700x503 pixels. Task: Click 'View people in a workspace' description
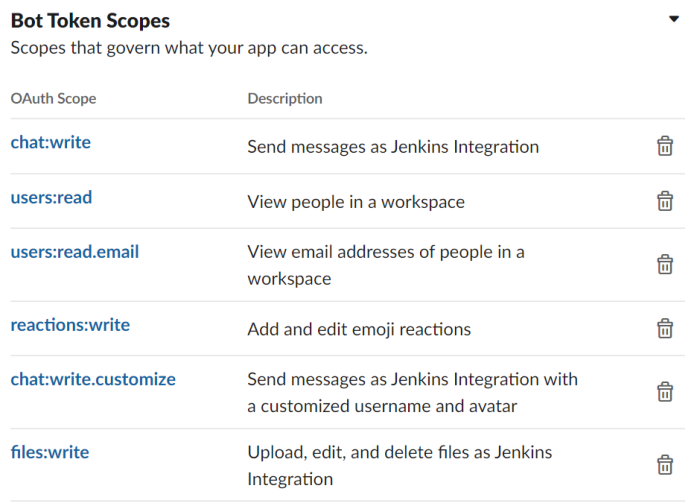pyautogui.click(x=356, y=202)
